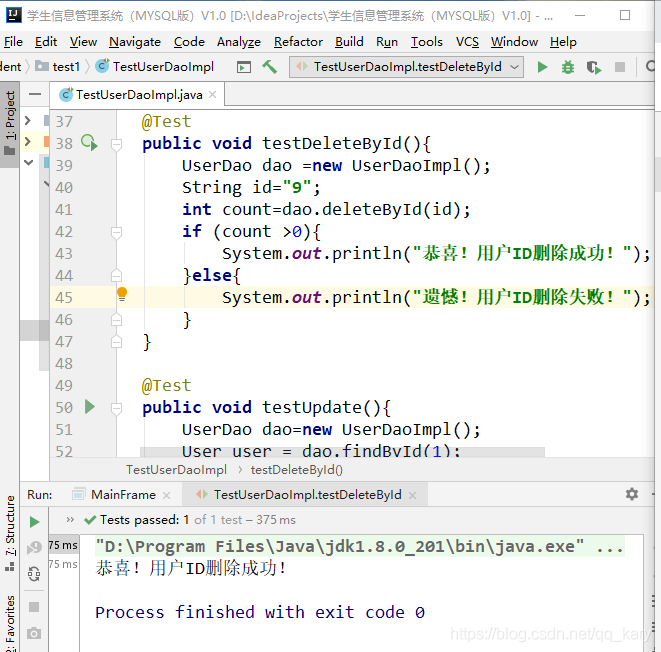Click the select run target icon before hammer
Screen dimensions: 661x652
(x=244, y=67)
